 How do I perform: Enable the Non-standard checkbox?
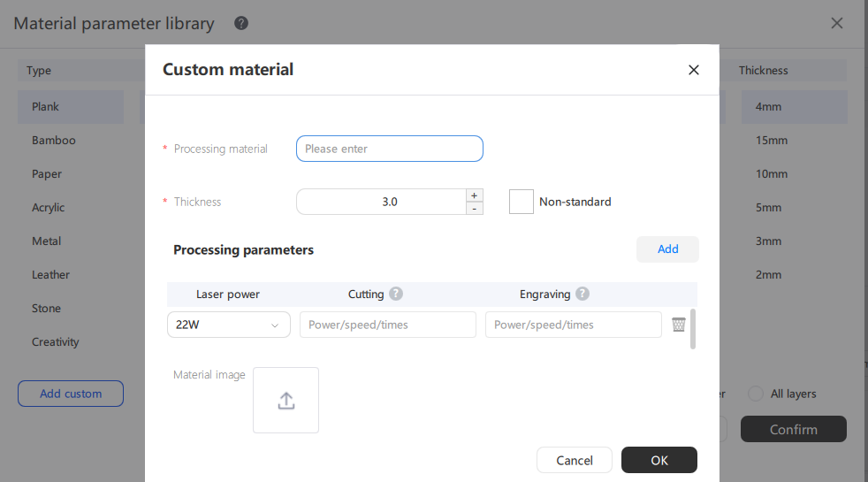(x=522, y=202)
